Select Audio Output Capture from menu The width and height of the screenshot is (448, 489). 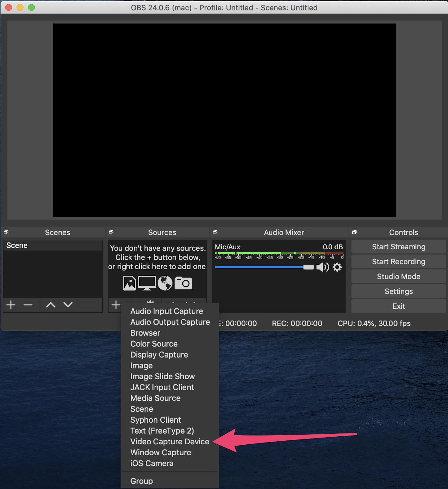[169, 322]
